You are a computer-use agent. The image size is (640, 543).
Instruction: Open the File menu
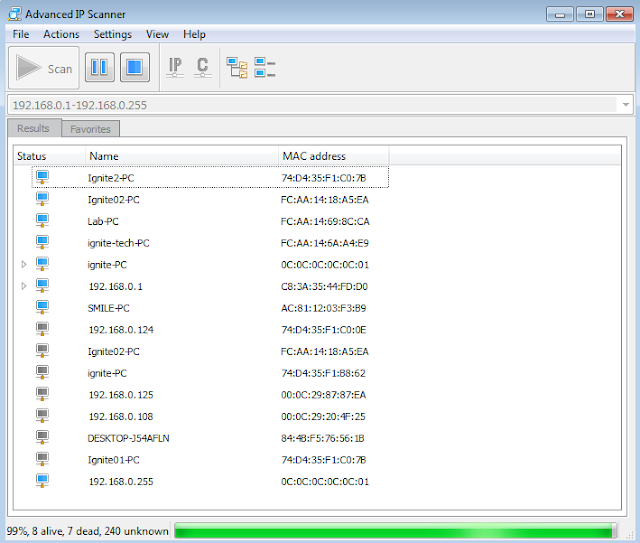[x=21, y=34]
